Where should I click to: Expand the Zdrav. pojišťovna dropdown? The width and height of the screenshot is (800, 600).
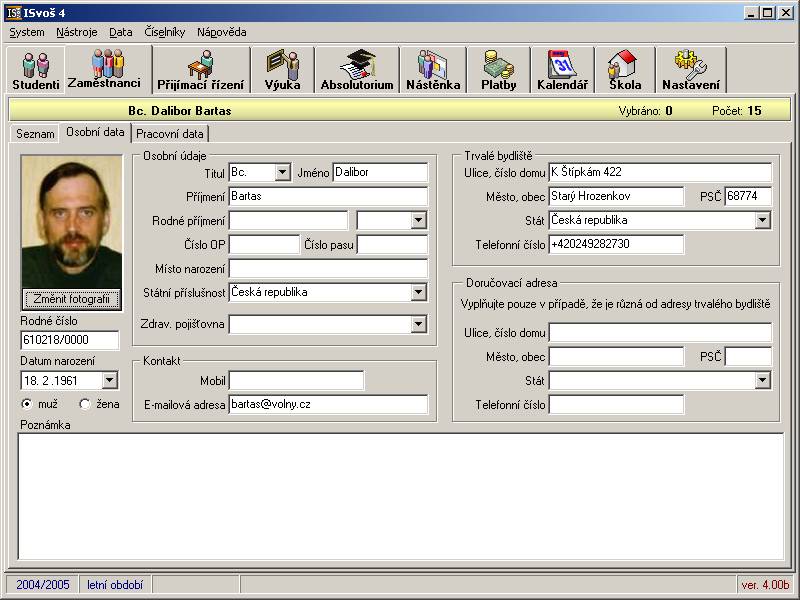(x=419, y=324)
